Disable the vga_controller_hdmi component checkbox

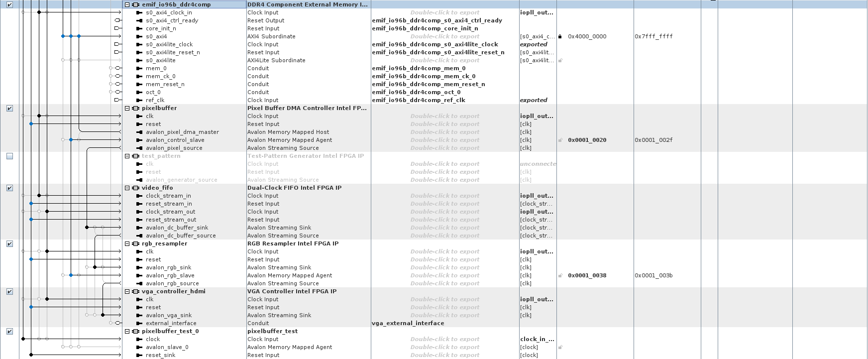click(9, 291)
